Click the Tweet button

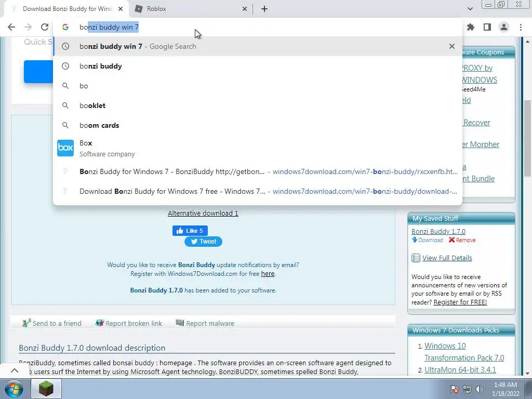pyautogui.click(x=203, y=242)
